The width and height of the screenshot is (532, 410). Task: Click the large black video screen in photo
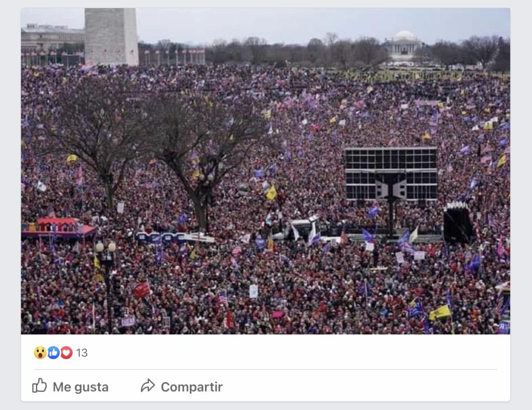391,173
